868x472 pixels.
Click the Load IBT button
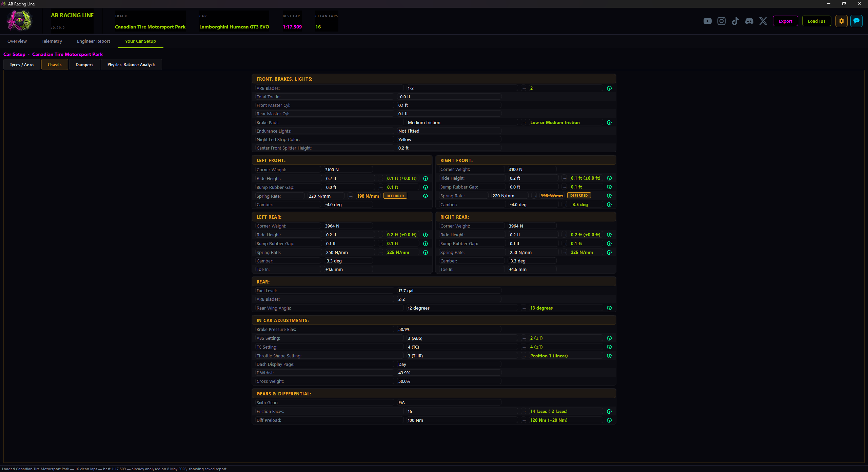coord(816,21)
